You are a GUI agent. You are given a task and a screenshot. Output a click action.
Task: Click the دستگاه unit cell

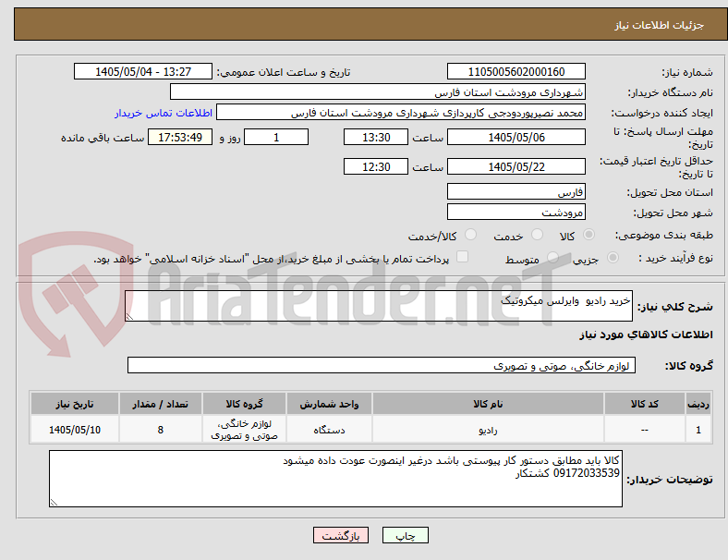click(329, 430)
